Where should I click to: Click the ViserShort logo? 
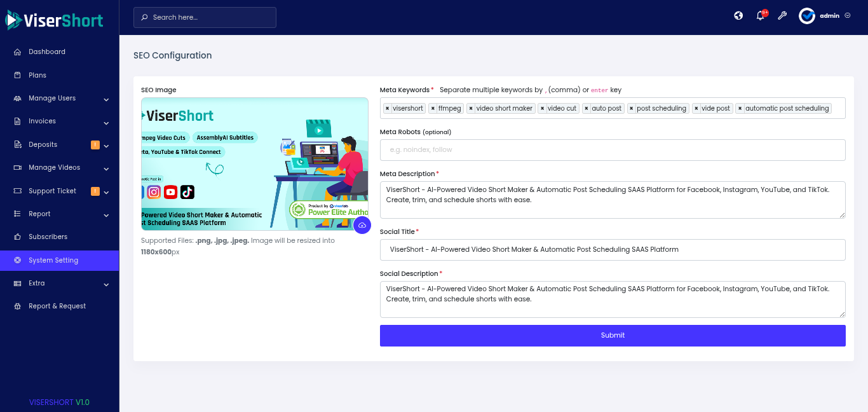point(55,20)
